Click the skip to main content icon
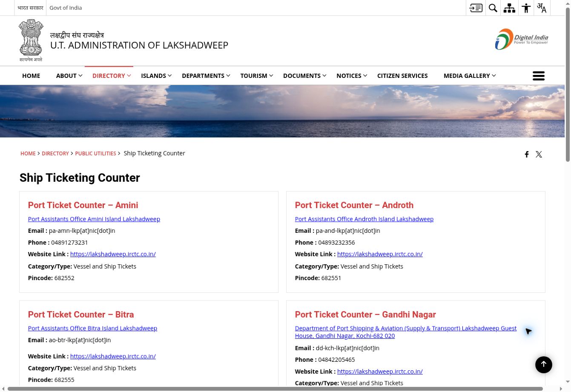Screen dimensions: 571x392 [476, 8]
